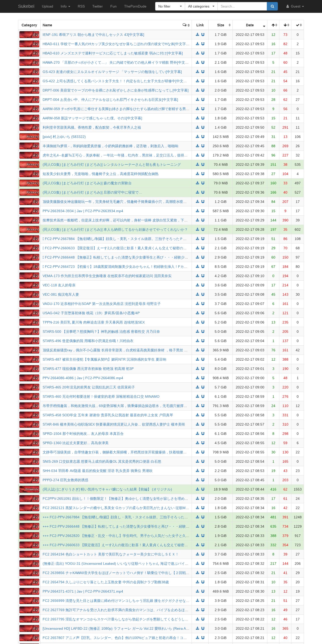Download torrent for PPV-2664086 row
This screenshot has height=644, width=322.
tap(198, 378)
